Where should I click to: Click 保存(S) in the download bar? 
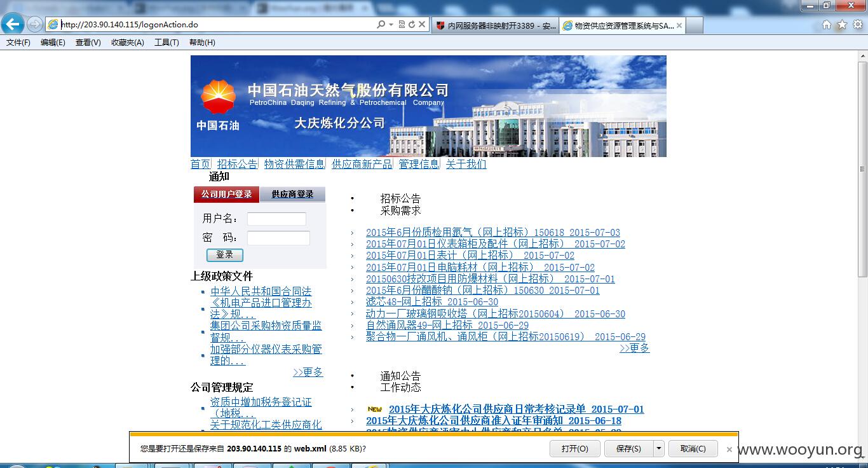pyautogui.click(x=629, y=448)
